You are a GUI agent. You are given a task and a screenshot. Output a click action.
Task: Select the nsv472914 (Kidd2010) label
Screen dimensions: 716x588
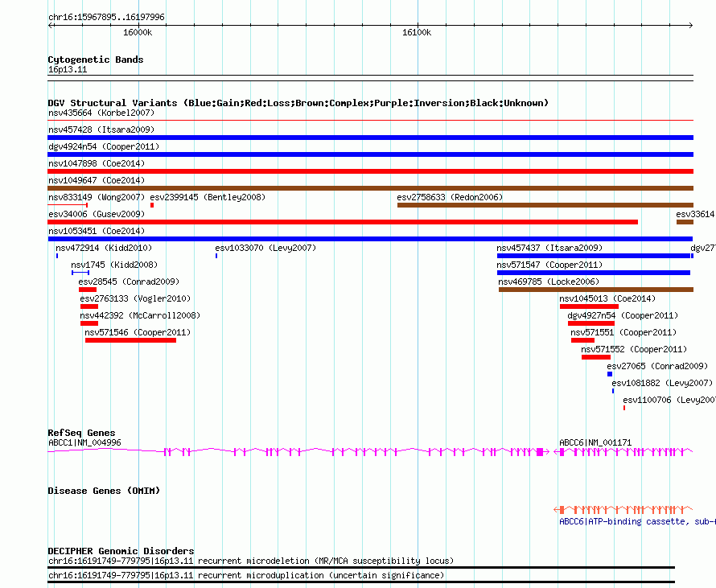104,248
